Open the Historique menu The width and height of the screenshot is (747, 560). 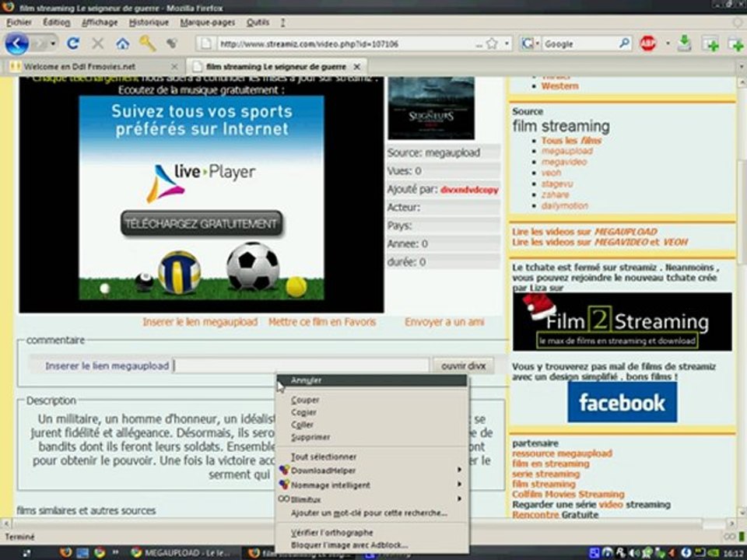[149, 23]
